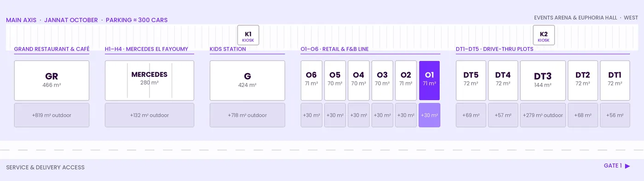Click the Gate 1 arrow
This screenshot has width=644, height=181.
click(x=627, y=166)
